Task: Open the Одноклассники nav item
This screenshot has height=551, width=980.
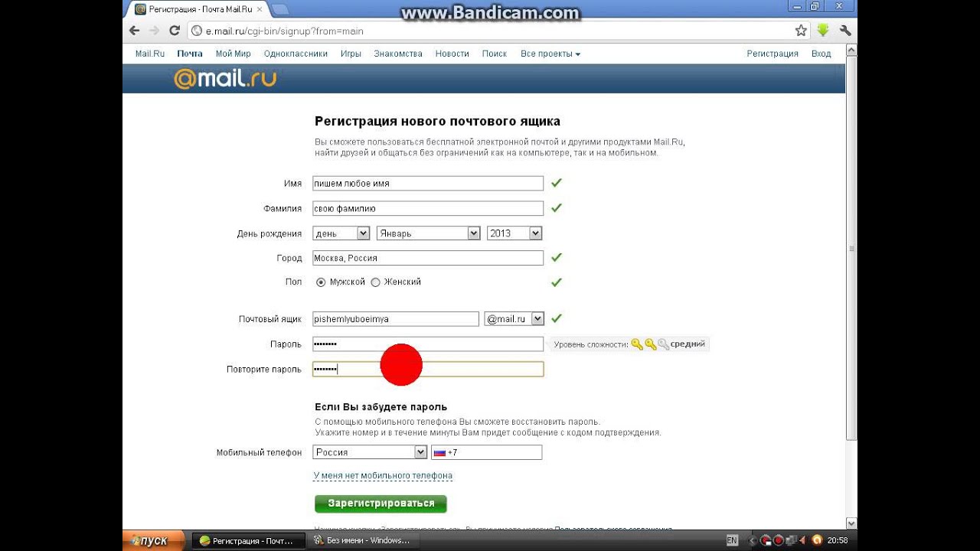Action: click(296, 54)
